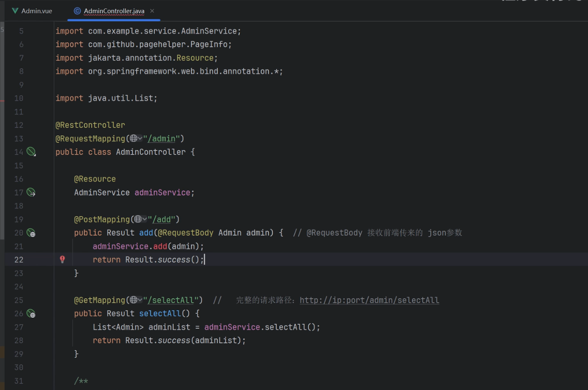The width and height of the screenshot is (588, 390).
Task: Select the AdminController.java editor tab
Action: [x=114, y=11]
